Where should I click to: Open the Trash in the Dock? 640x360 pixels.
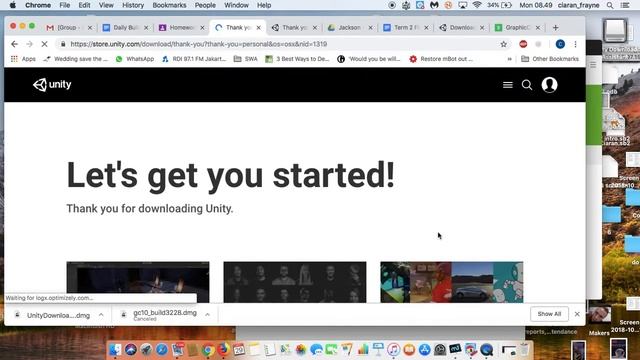(524, 350)
